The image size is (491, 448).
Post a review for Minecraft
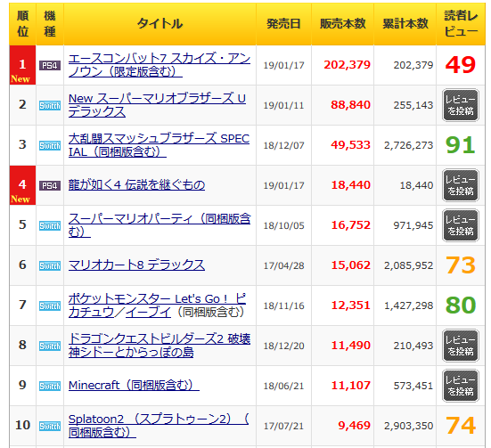[x=461, y=386]
